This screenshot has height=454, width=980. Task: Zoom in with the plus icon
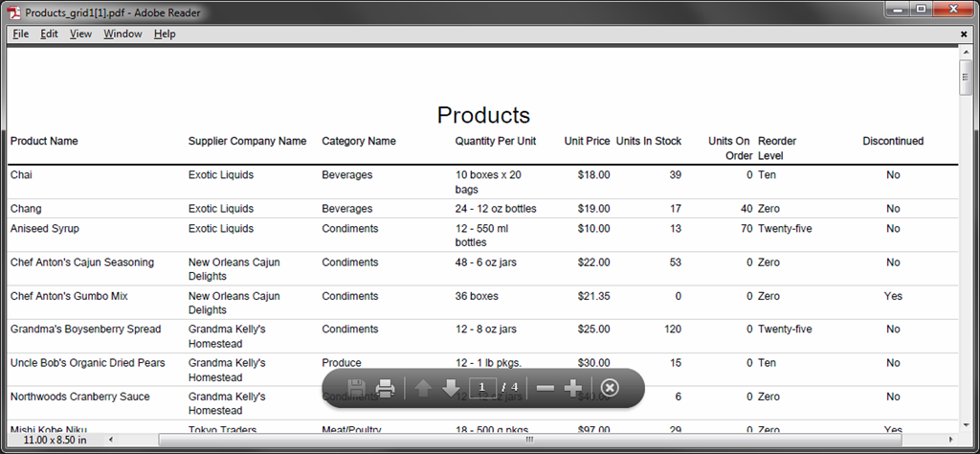pos(572,388)
